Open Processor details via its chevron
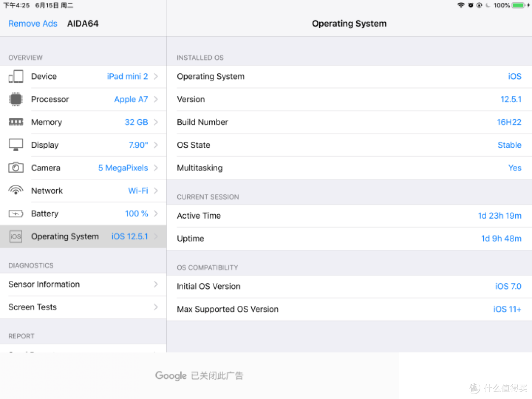Screen dimensions: 532x399 tap(156, 99)
